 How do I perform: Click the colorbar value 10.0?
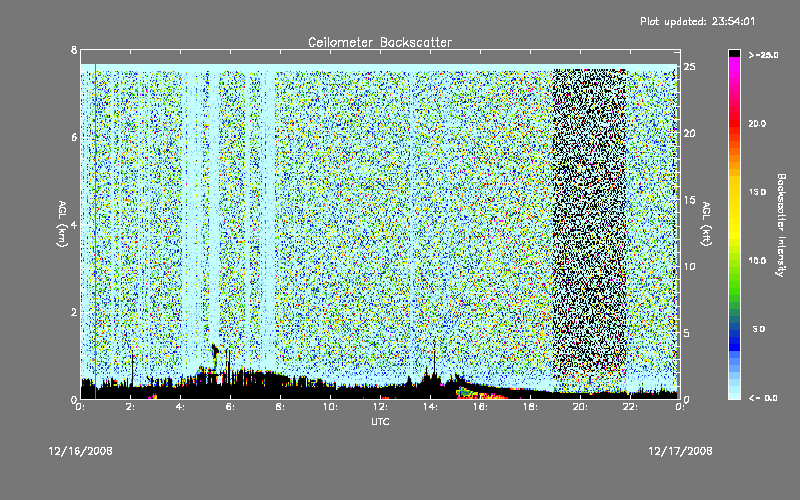point(757,261)
